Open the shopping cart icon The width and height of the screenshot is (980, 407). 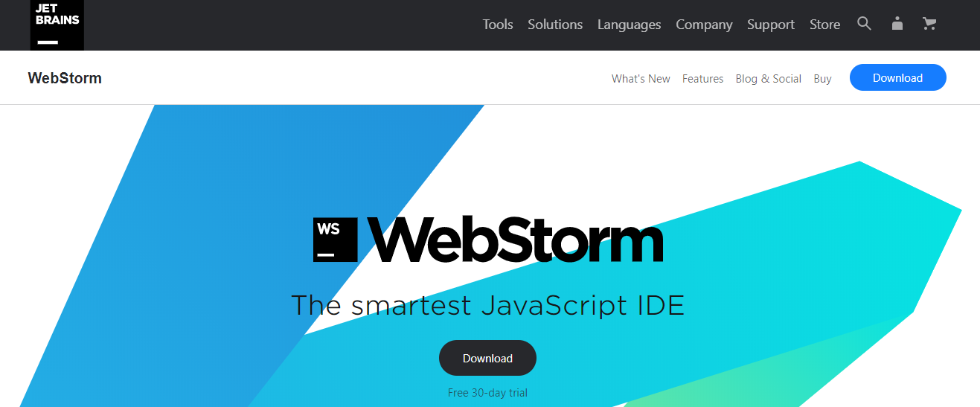[x=929, y=24]
